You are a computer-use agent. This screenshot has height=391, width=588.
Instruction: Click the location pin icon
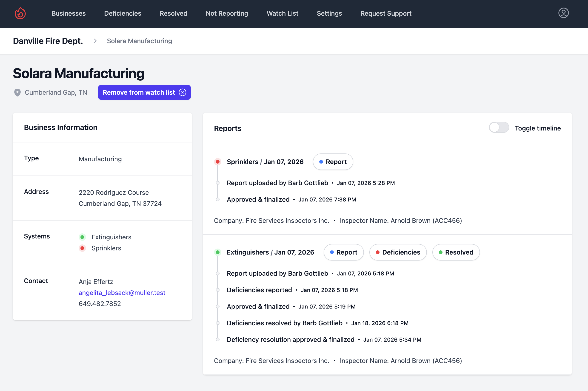pyautogui.click(x=17, y=93)
